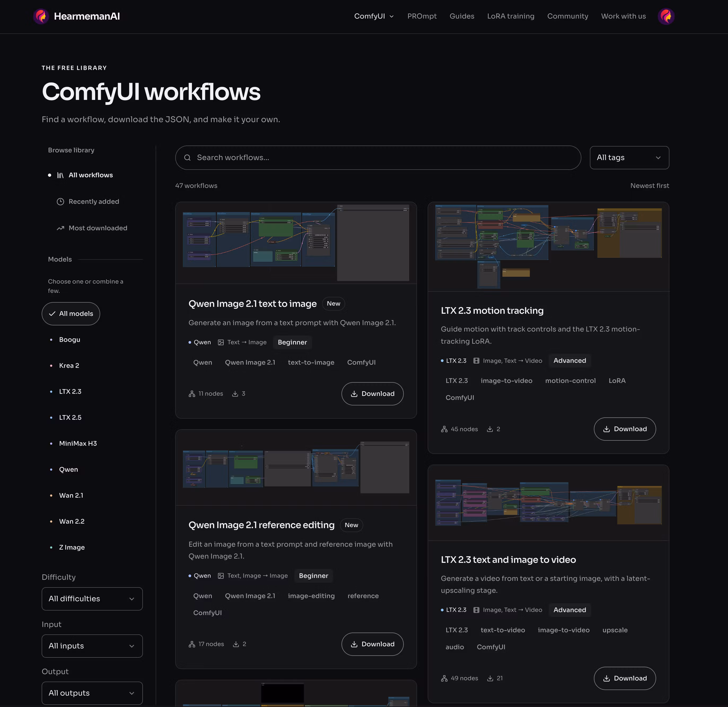Click the film icon on LTX 2.3 text and image to video
The image size is (728, 707).
click(477, 610)
